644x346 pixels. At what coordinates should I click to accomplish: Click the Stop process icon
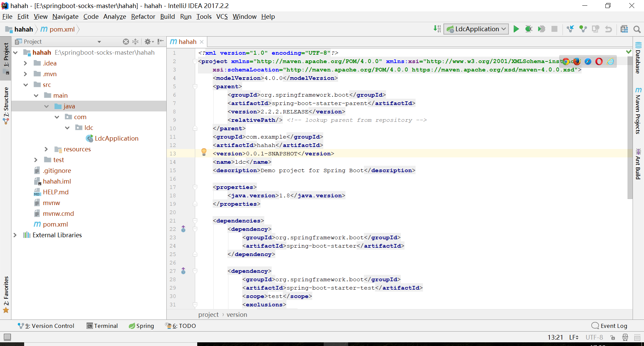554,29
